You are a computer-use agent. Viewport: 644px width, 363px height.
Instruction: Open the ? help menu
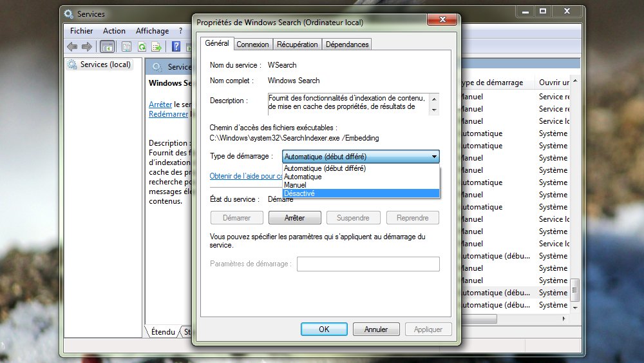coord(181,31)
